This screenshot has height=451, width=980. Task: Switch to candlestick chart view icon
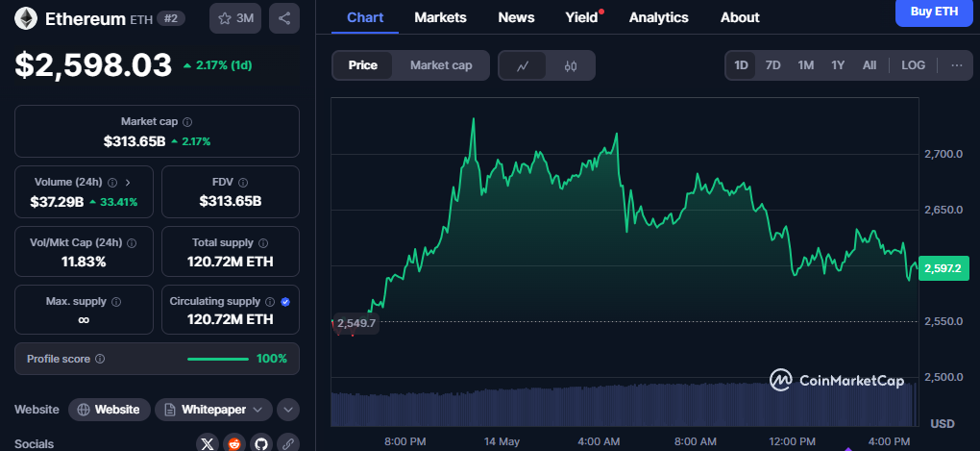pos(570,65)
